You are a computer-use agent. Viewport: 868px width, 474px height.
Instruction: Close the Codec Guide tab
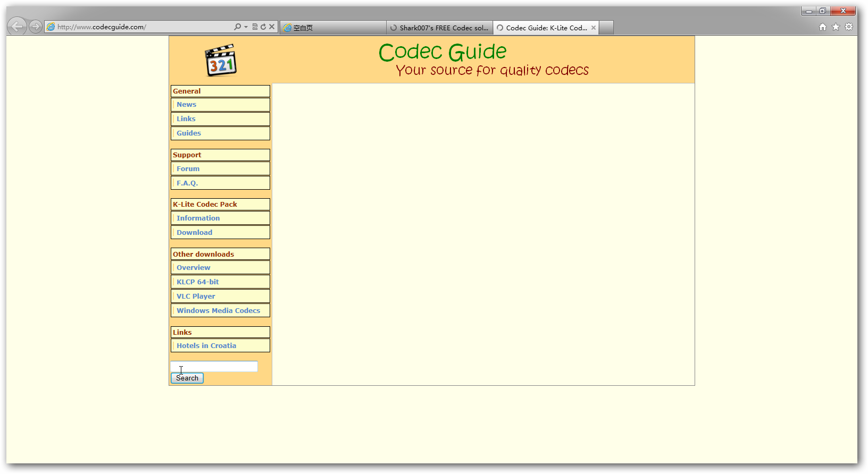tap(594, 28)
